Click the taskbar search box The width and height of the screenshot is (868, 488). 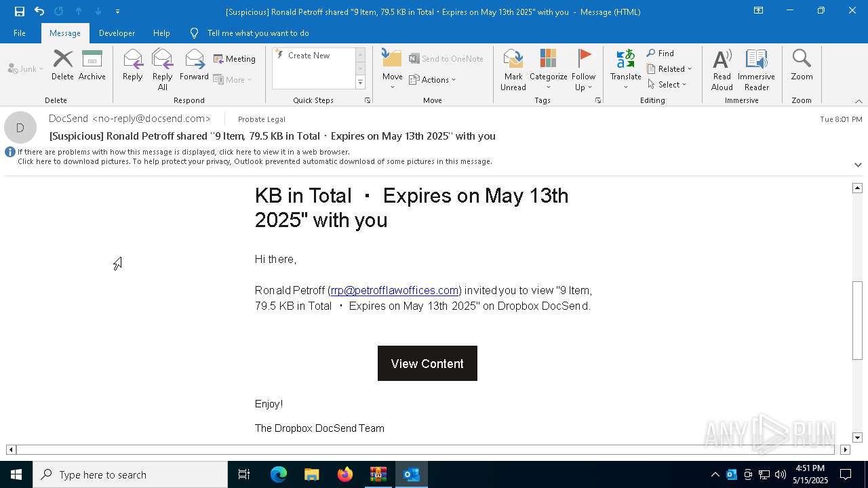pyautogui.click(x=130, y=474)
